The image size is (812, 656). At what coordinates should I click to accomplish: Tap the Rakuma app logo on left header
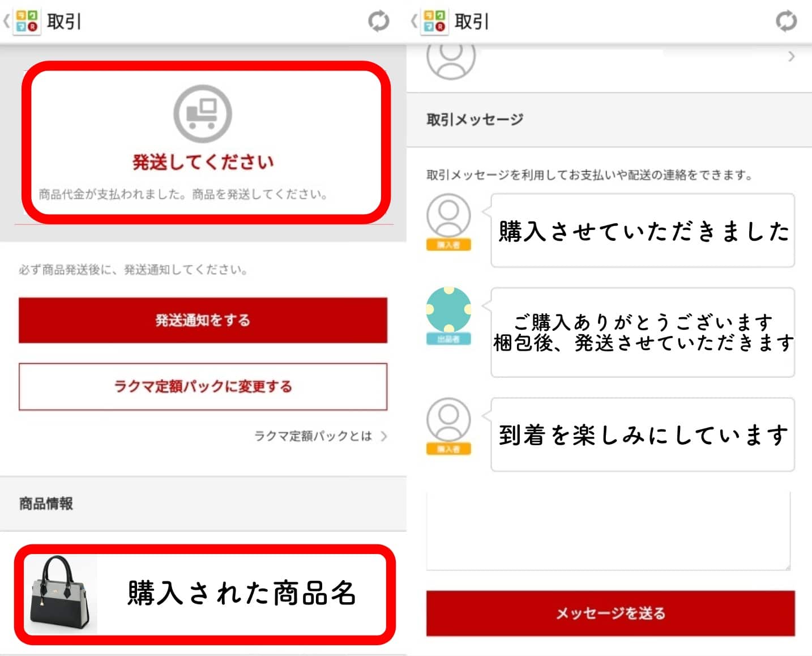click(27, 22)
